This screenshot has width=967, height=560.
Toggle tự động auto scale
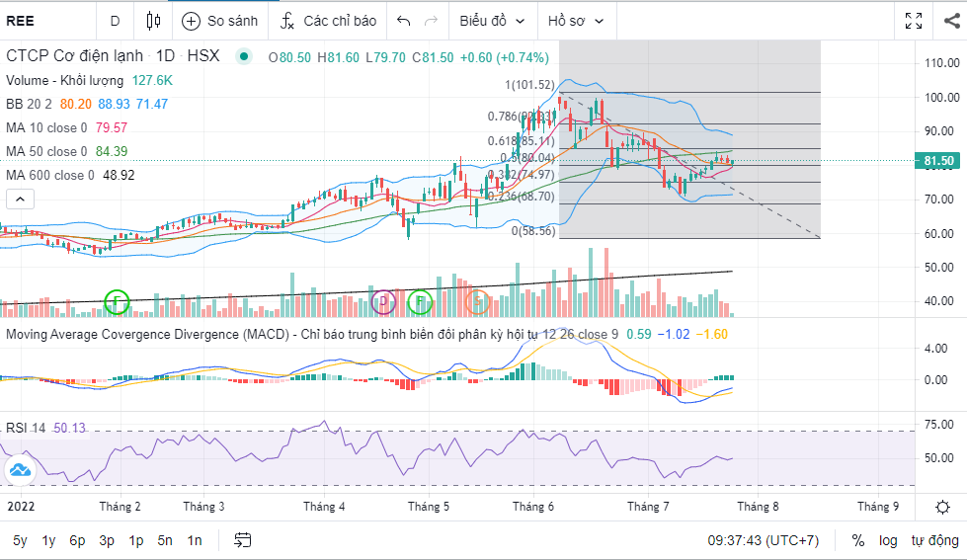coord(934,540)
